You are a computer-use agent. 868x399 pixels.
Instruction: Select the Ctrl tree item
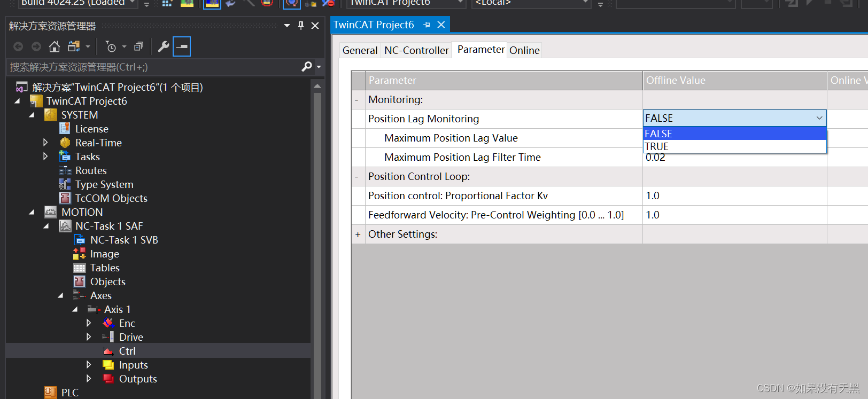click(127, 351)
